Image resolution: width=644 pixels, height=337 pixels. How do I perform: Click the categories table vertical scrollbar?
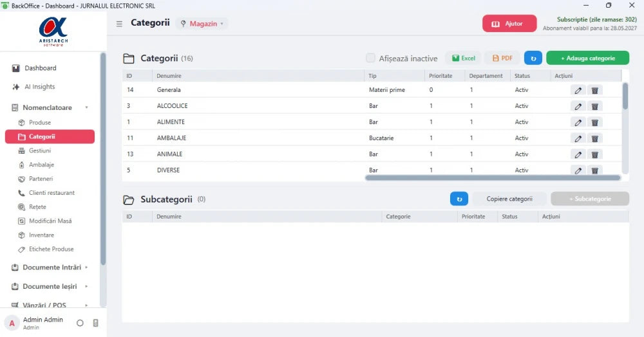(625, 96)
